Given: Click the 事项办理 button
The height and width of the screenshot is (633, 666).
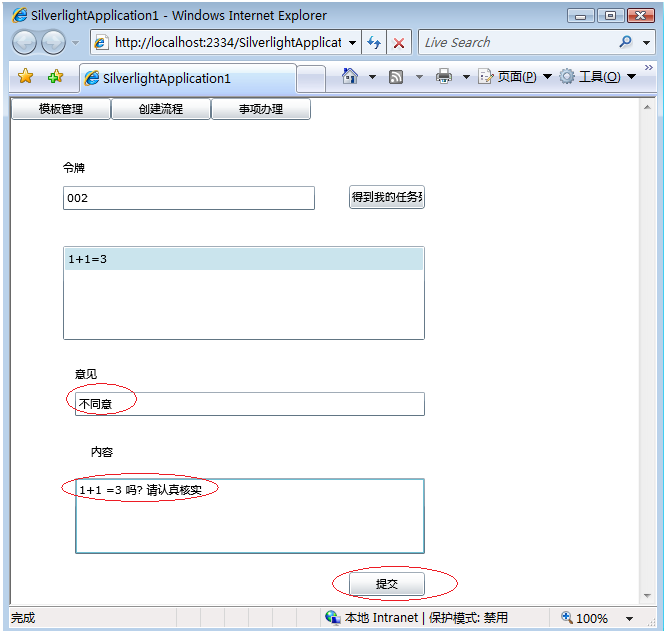Looking at the screenshot, I should click(x=261, y=109).
